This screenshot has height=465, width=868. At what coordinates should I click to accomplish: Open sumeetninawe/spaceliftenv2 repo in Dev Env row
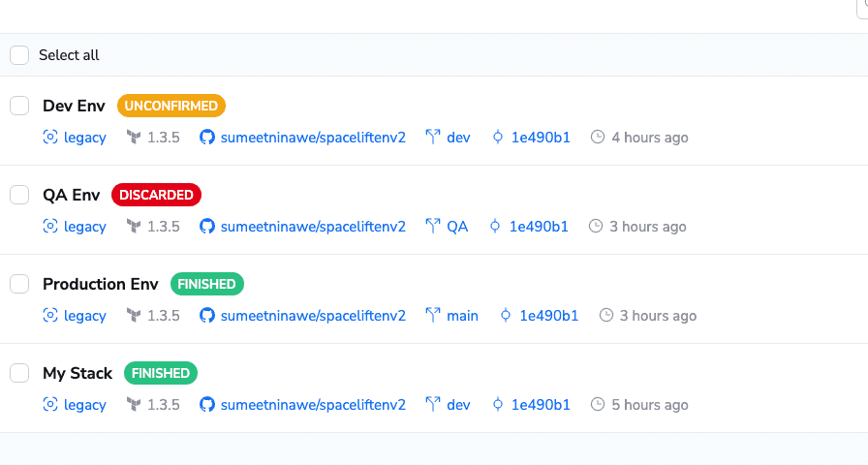[313, 138]
